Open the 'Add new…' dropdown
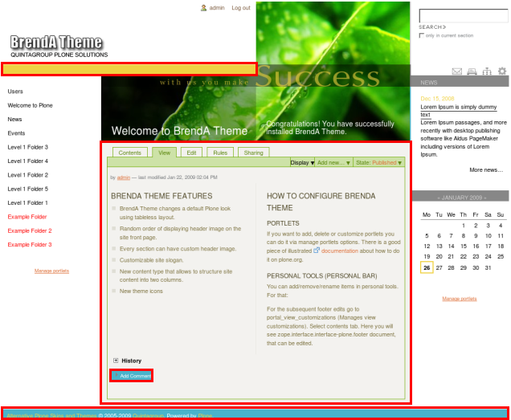The image size is (511, 420). pos(333,162)
